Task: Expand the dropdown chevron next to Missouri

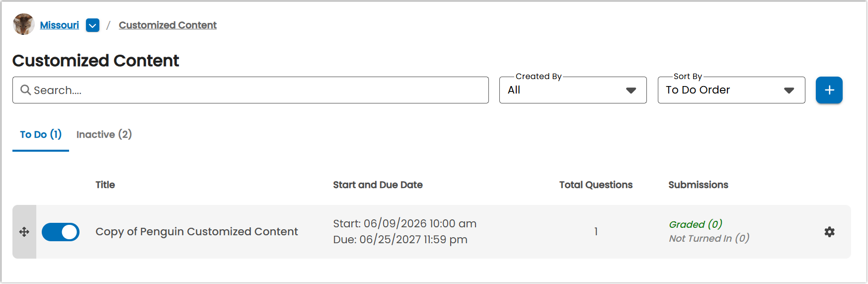Action: tap(92, 25)
